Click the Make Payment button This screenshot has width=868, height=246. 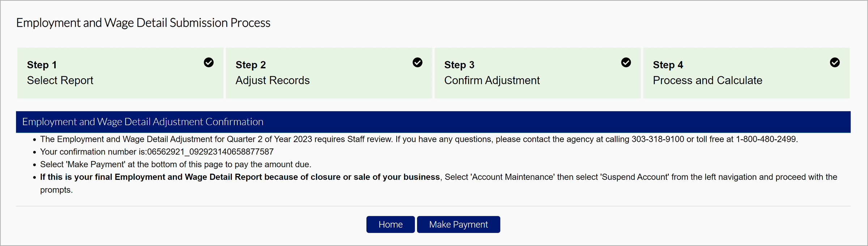458,225
